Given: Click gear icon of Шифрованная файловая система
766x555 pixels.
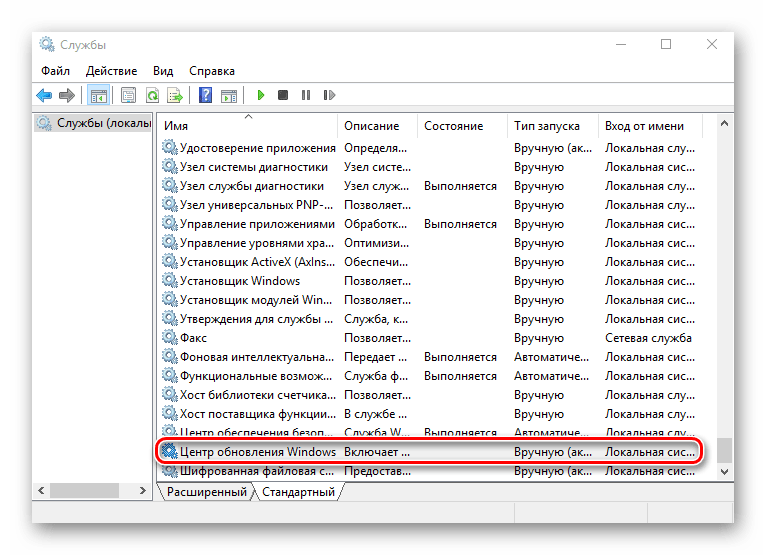Looking at the screenshot, I should click(170, 470).
